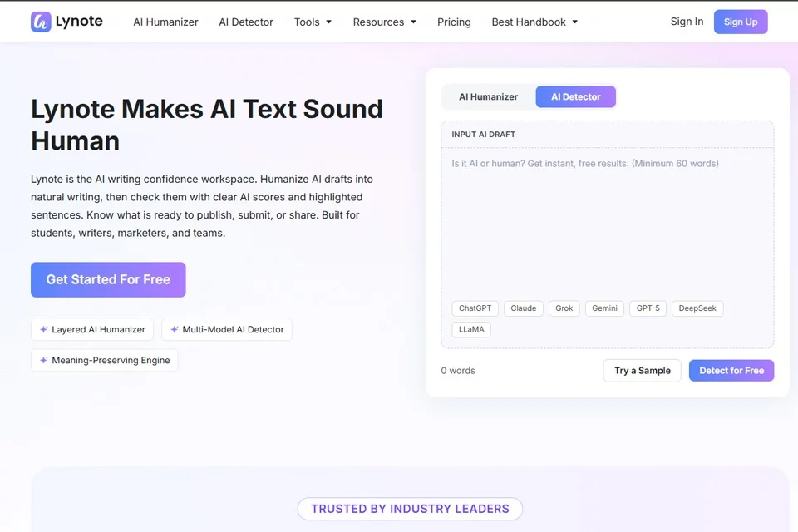Open AI Humanizer in the top navigation

(165, 22)
